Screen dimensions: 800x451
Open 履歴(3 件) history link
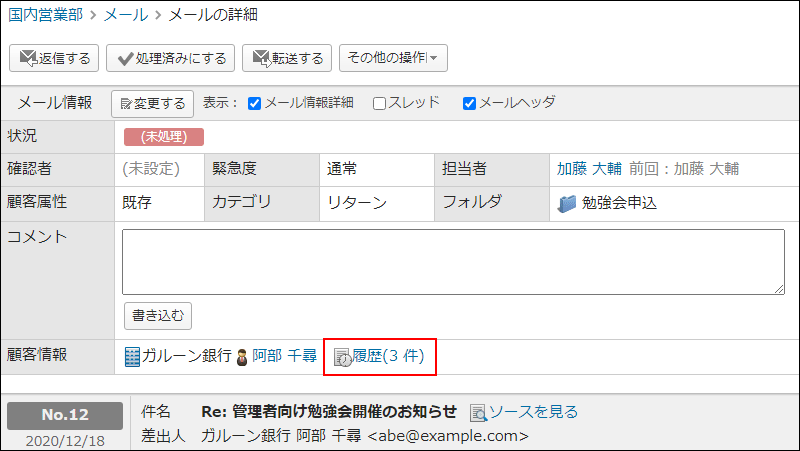pos(388,356)
